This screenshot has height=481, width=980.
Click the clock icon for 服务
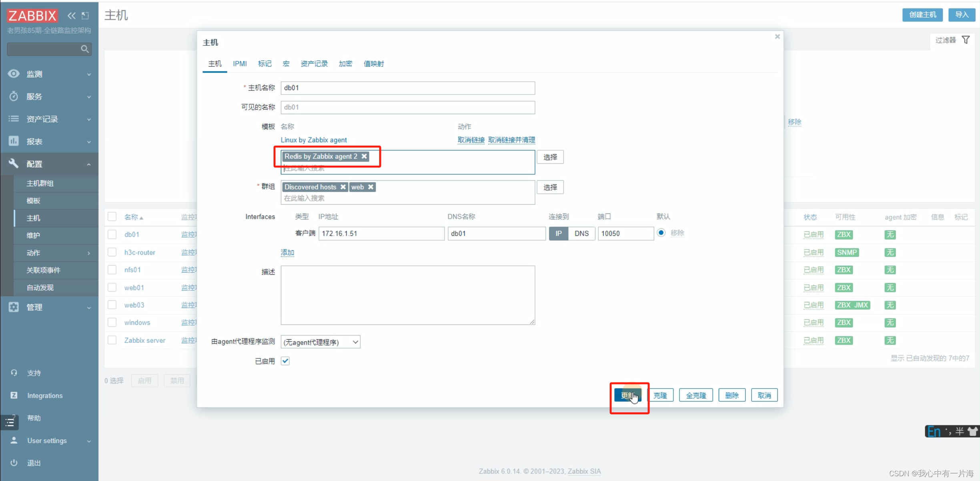[14, 96]
